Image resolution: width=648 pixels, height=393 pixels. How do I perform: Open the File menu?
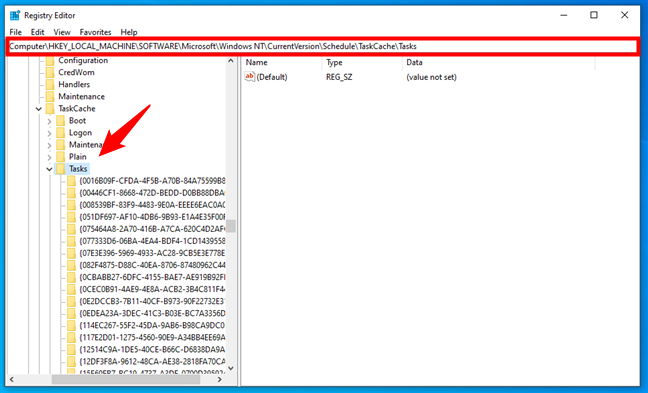pos(15,32)
